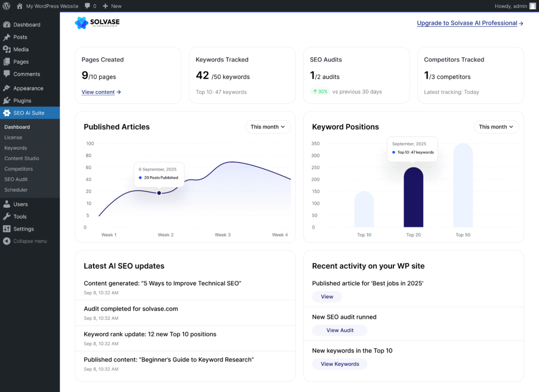Image resolution: width=539 pixels, height=392 pixels.
Task: Click the Week 2 data point on chart
Action: coord(159,193)
